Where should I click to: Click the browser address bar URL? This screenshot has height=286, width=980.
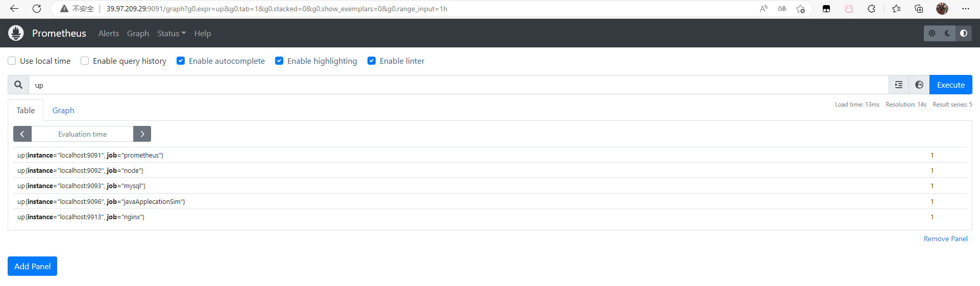(x=277, y=9)
